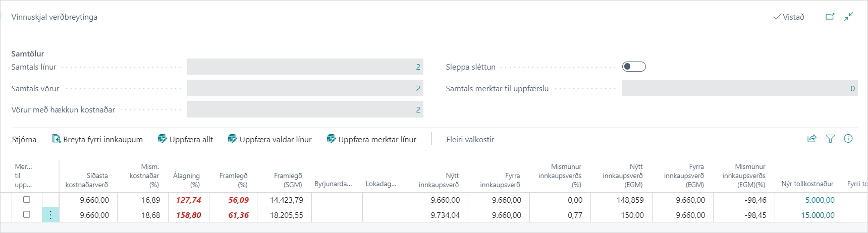Open page in new window icon
Screen dimensions: 868x233
click(x=830, y=17)
